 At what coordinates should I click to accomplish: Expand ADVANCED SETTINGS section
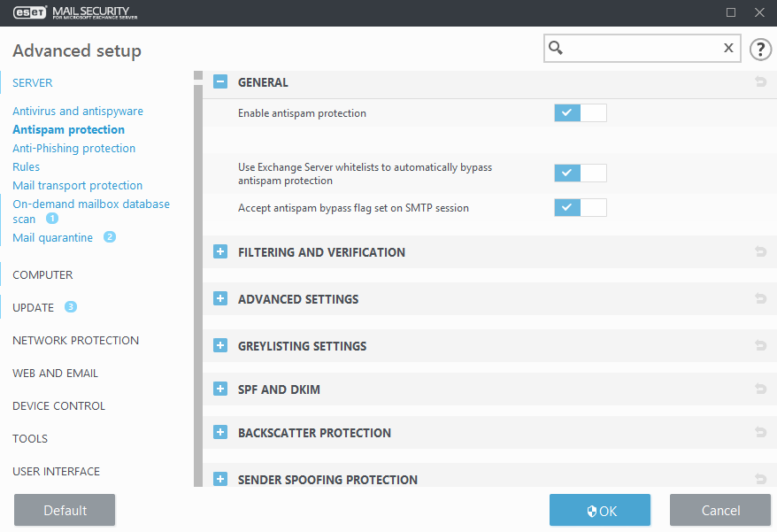(x=220, y=298)
